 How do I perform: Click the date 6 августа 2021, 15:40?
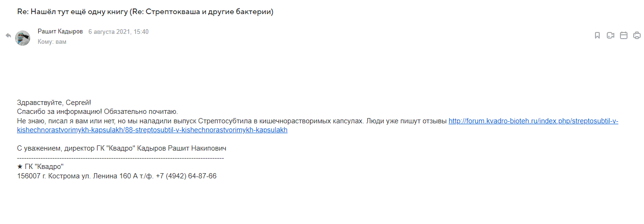click(x=118, y=32)
